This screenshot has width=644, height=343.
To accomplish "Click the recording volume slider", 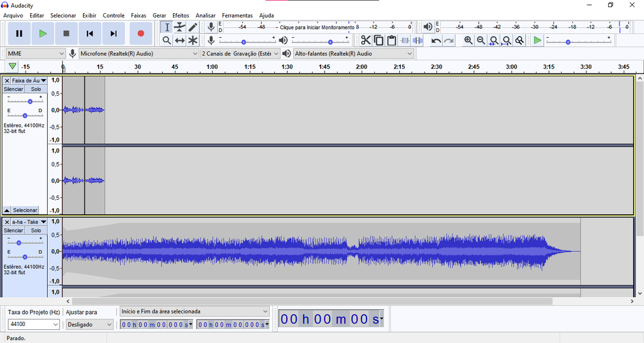I will point(248,41).
